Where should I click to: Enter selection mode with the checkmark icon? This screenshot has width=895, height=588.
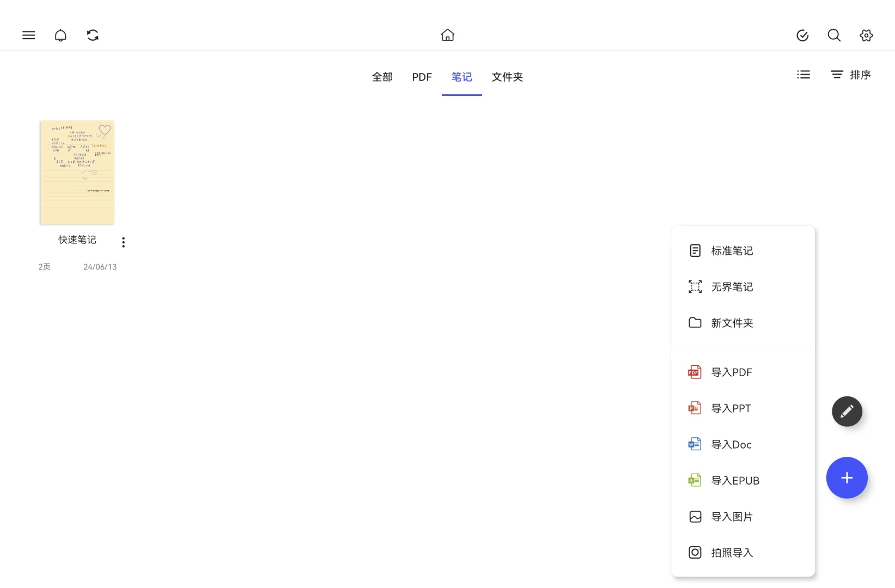pos(802,35)
